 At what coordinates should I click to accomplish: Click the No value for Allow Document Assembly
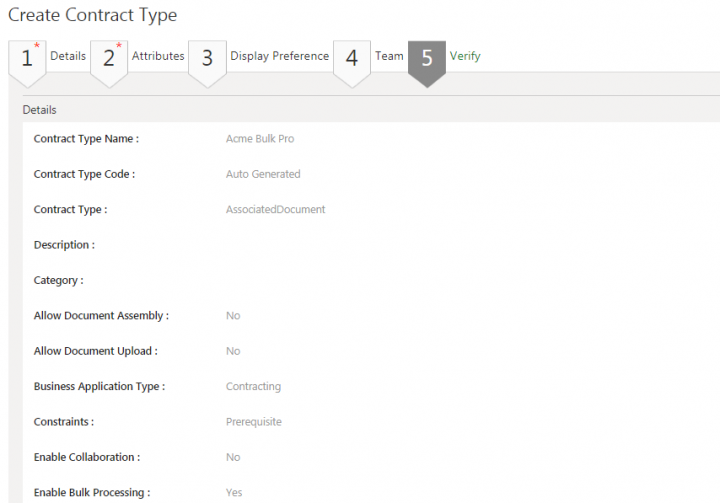tap(233, 316)
